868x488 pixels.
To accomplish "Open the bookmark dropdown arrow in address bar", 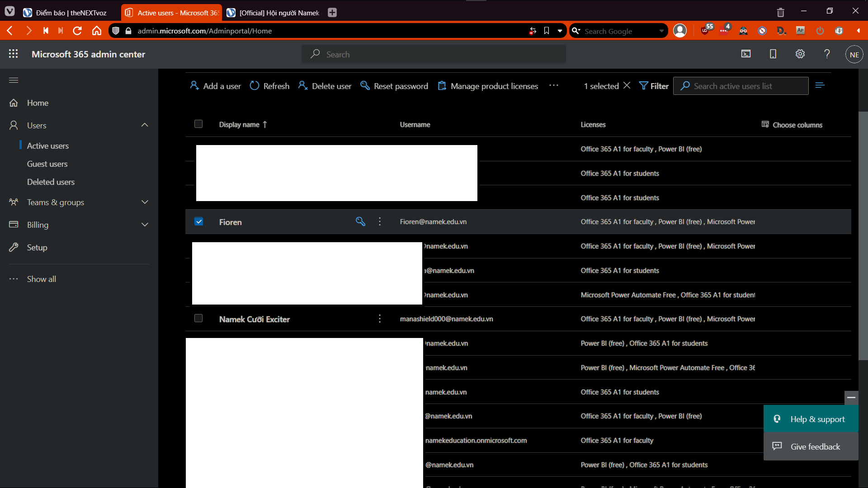I will (560, 31).
